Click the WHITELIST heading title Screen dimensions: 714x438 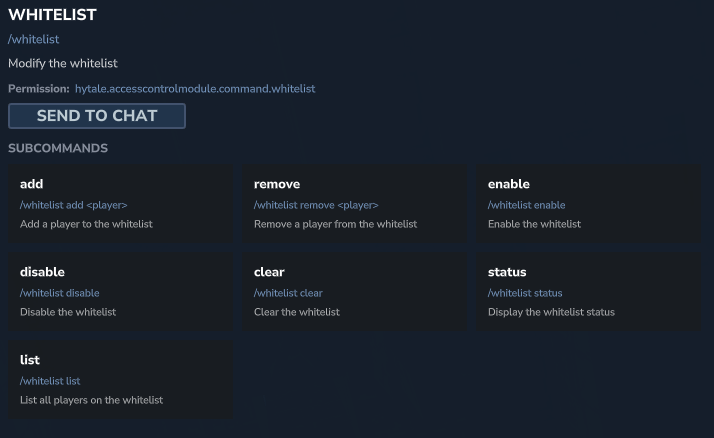point(52,16)
